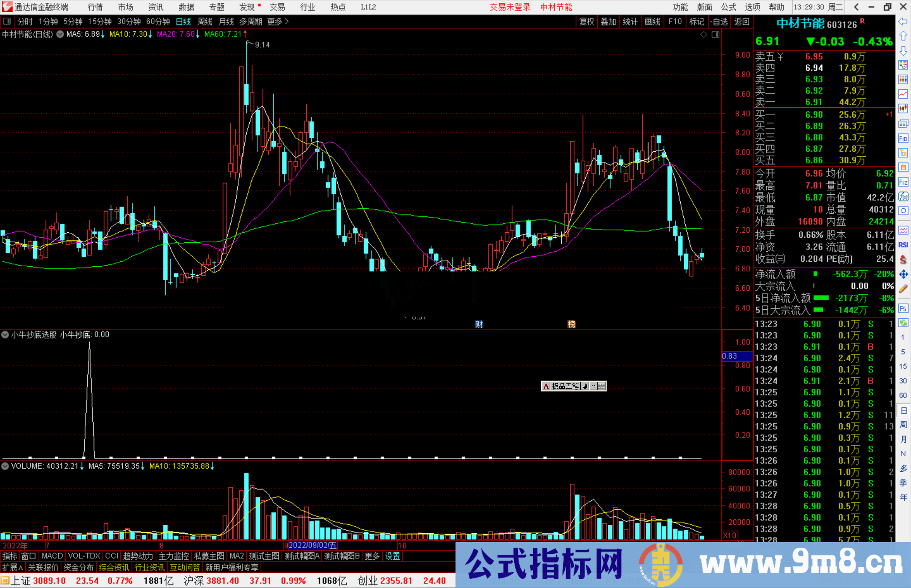
Task: Open the 公式 menu
Action: (x=728, y=7)
